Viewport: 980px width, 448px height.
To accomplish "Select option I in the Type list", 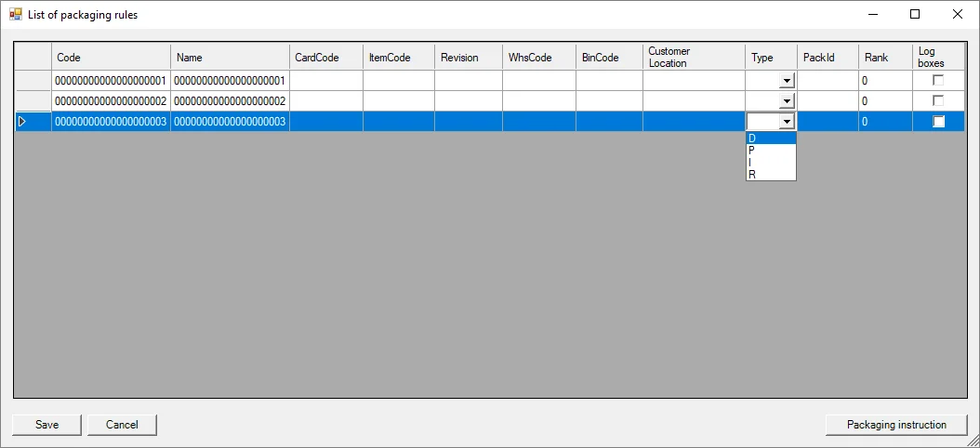I will click(x=770, y=162).
